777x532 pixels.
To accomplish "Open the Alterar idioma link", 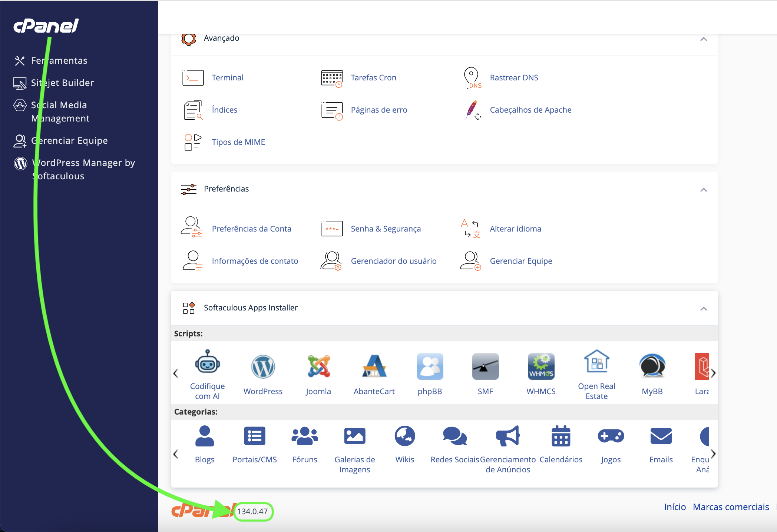I will 516,229.
